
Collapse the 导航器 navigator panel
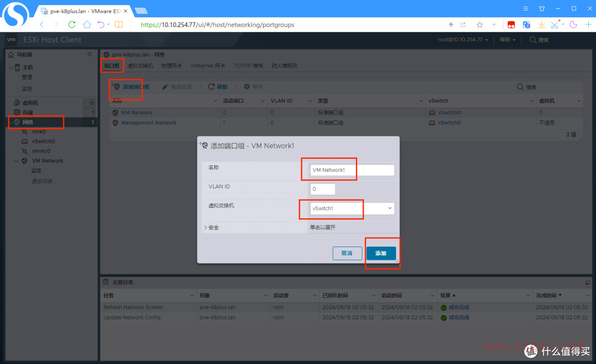pyautogui.click(x=90, y=54)
